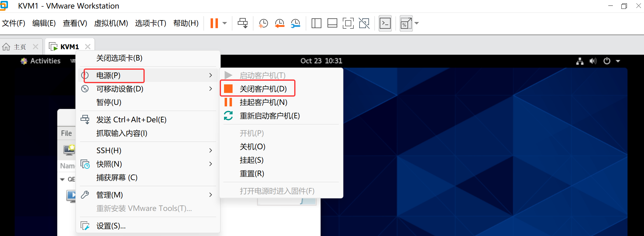Click the green restart arrows icon for 重新启动客户机
644x236 pixels.
click(x=228, y=116)
